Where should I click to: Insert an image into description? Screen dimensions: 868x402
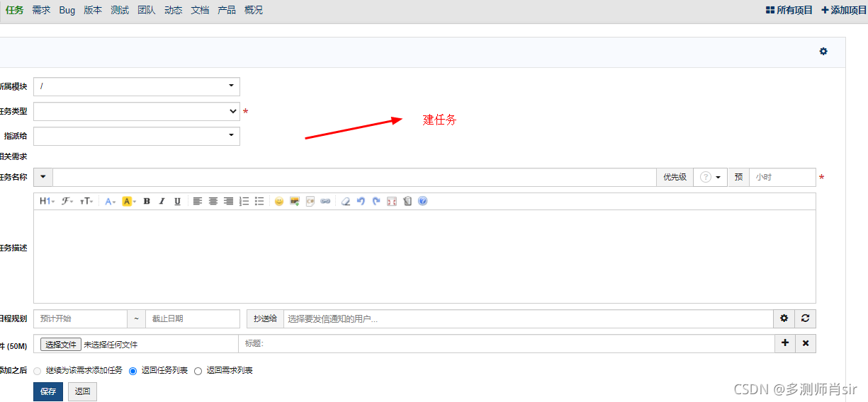pyautogui.click(x=295, y=202)
